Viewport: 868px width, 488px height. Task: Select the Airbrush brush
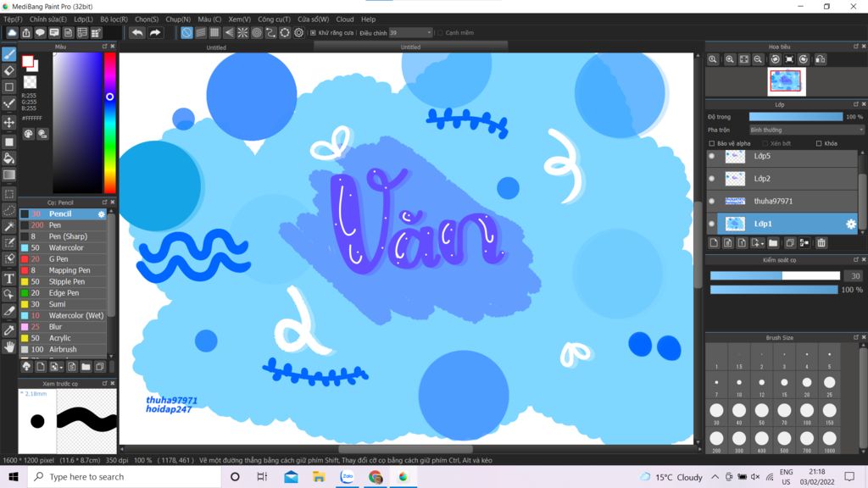[63, 350]
